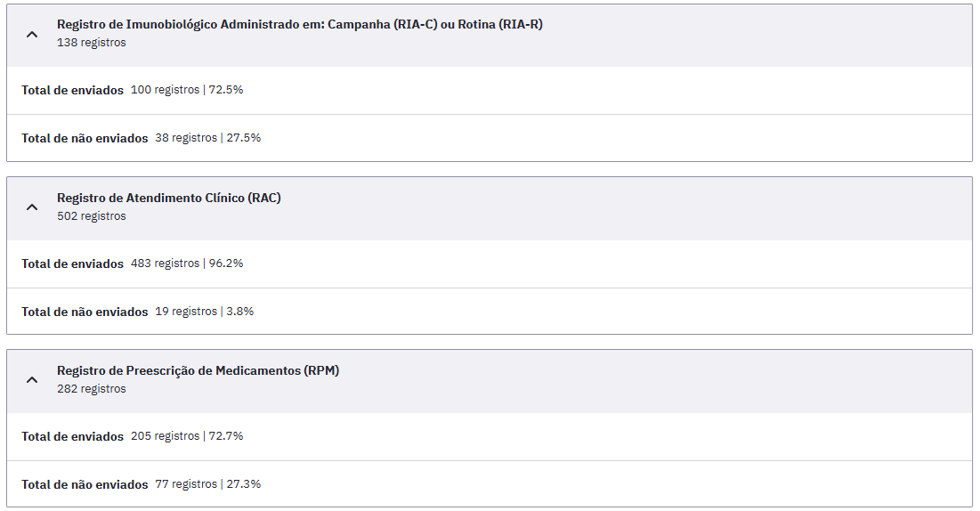Select the Registro de Atendimento Clínico title
Image resolution: width=980 pixels, height=511 pixels.
coord(169,198)
